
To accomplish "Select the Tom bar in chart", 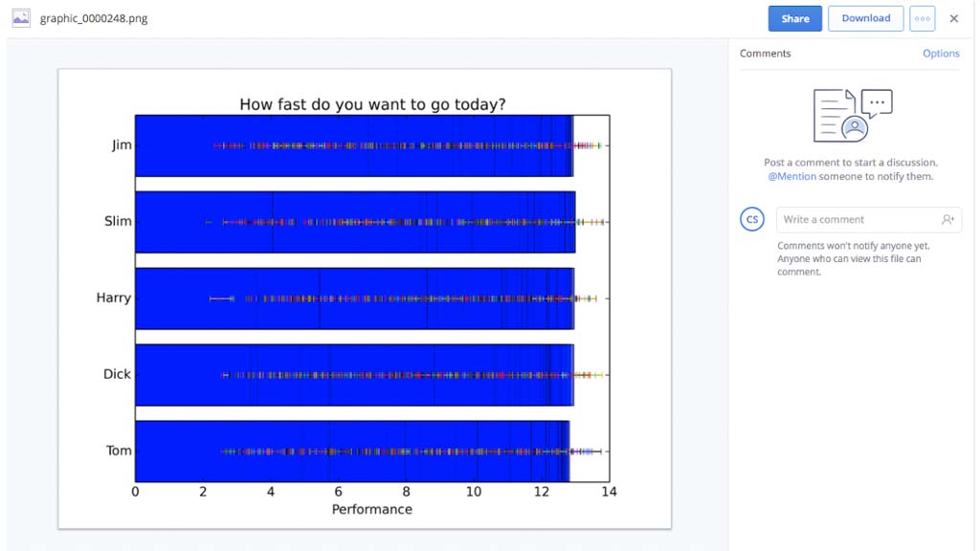I will [352, 452].
